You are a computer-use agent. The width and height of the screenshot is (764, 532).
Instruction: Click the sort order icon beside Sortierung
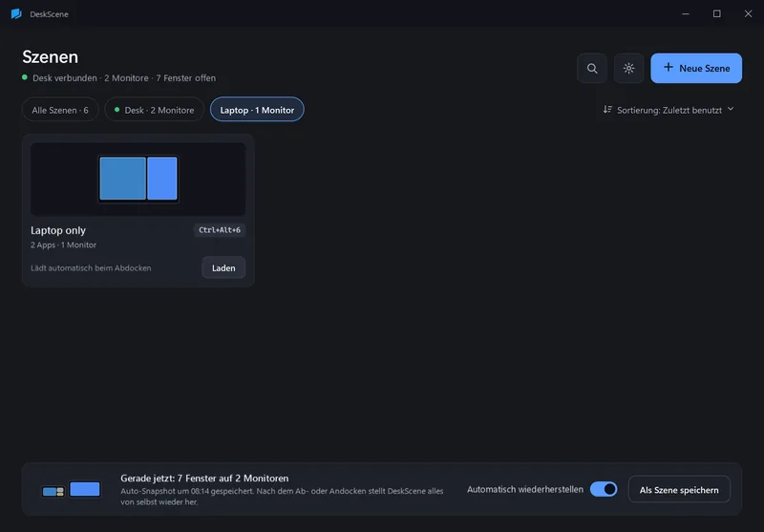tap(607, 109)
